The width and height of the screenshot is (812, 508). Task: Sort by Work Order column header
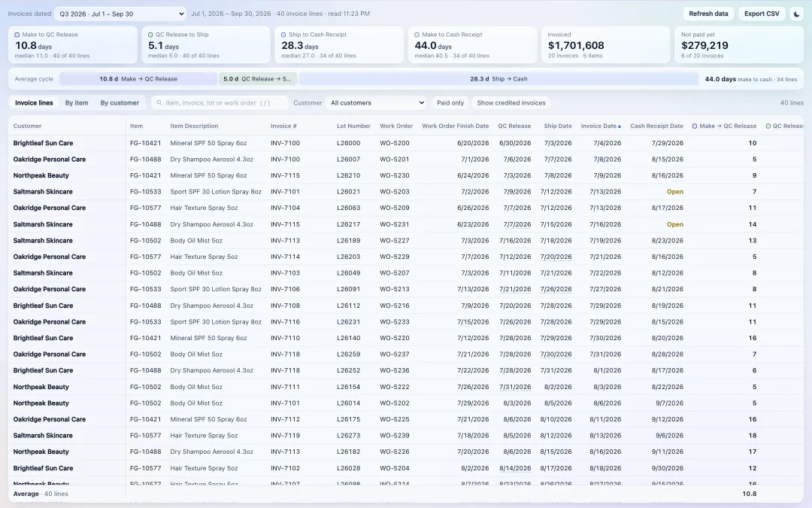coord(396,126)
